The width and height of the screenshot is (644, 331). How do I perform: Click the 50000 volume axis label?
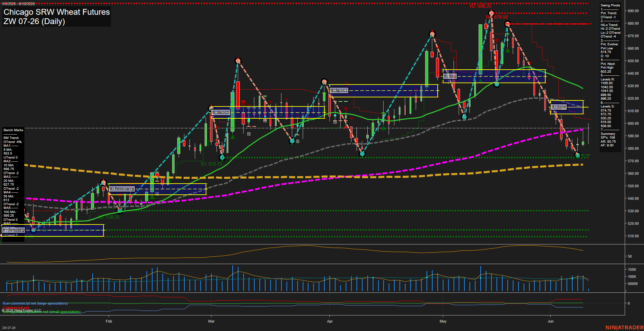tap(633, 284)
